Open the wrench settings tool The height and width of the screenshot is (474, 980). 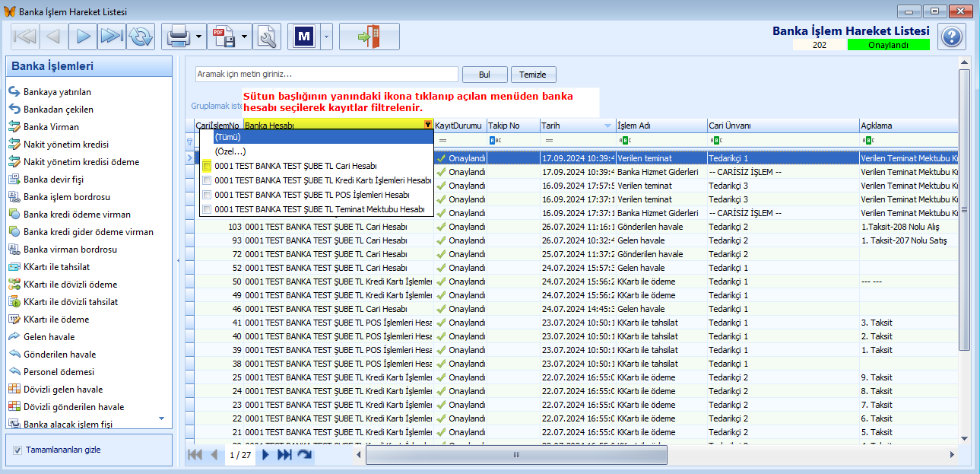(x=267, y=36)
